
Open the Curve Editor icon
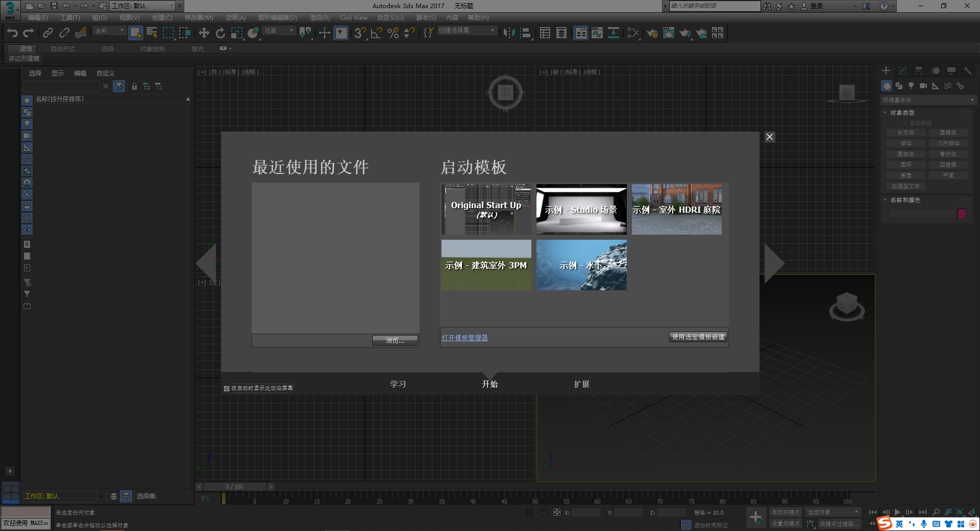pyautogui.click(x=597, y=33)
